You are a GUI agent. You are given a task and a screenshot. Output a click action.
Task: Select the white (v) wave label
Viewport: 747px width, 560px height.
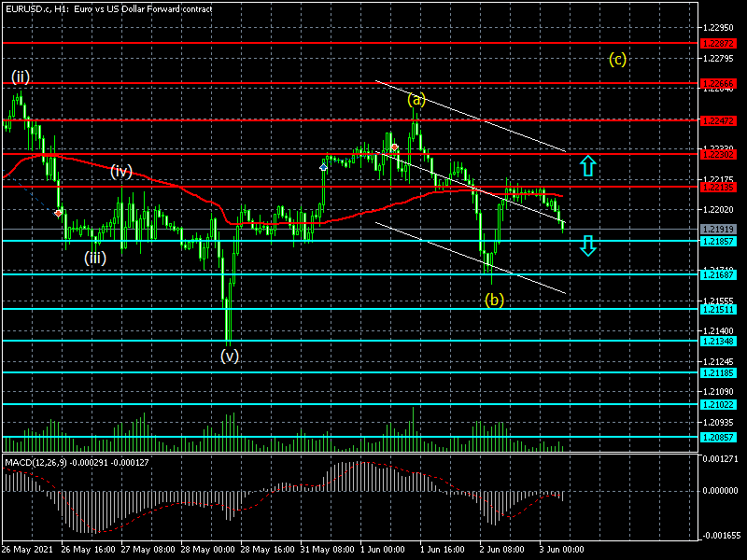click(x=229, y=356)
